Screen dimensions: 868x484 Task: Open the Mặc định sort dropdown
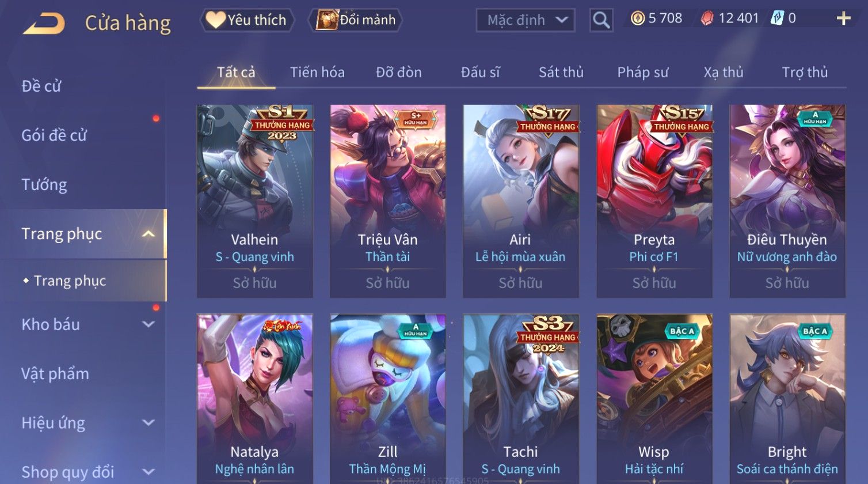coord(525,20)
